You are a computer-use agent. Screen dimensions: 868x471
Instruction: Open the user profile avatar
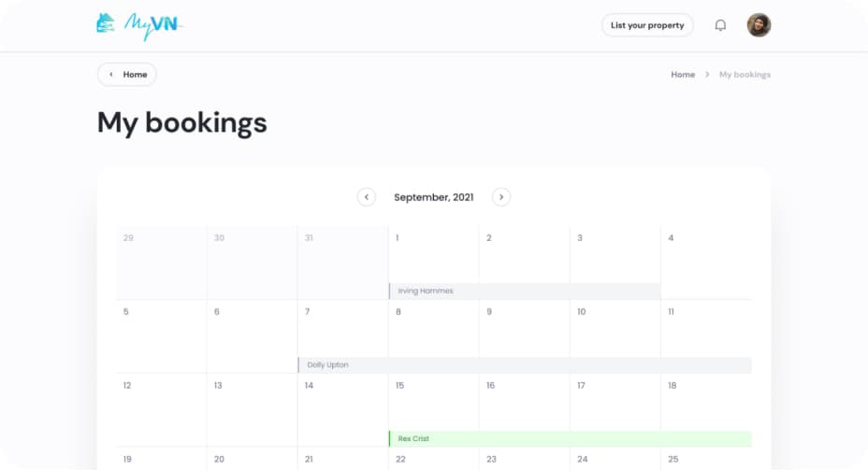coord(759,25)
